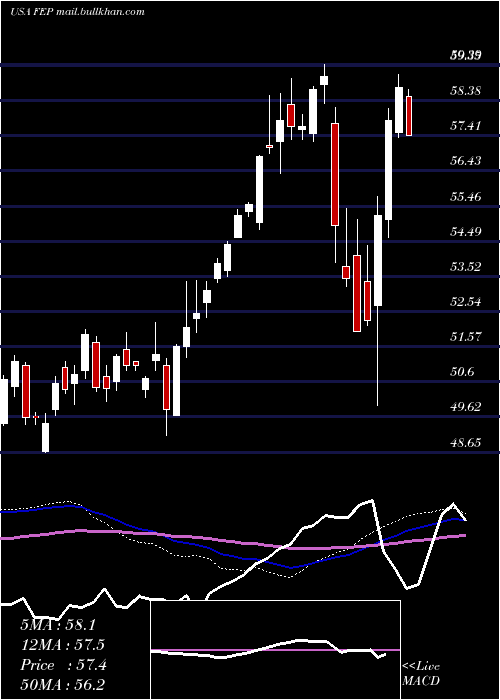This screenshot has width=500, height=700.
Task: Click the '50MA : 56.2' readout
Action: pos(62,685)
